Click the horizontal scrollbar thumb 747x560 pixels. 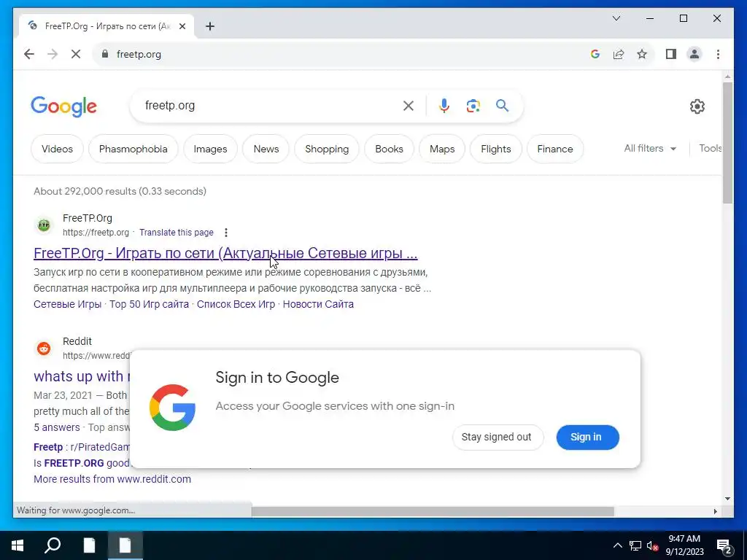(x=433, y=511)
